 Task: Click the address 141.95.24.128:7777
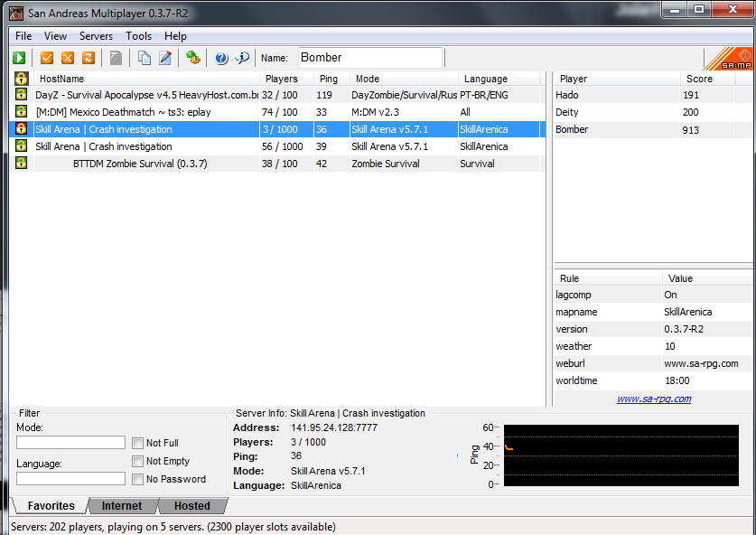point(334,427)
